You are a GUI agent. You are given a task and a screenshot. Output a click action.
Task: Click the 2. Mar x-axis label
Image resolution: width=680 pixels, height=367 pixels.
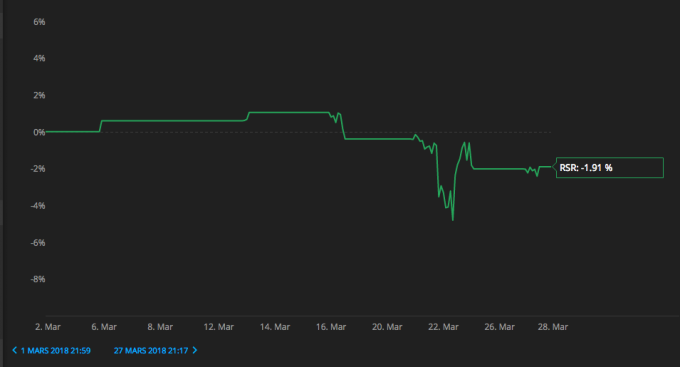pyautogui.click(x=48, y=327)
